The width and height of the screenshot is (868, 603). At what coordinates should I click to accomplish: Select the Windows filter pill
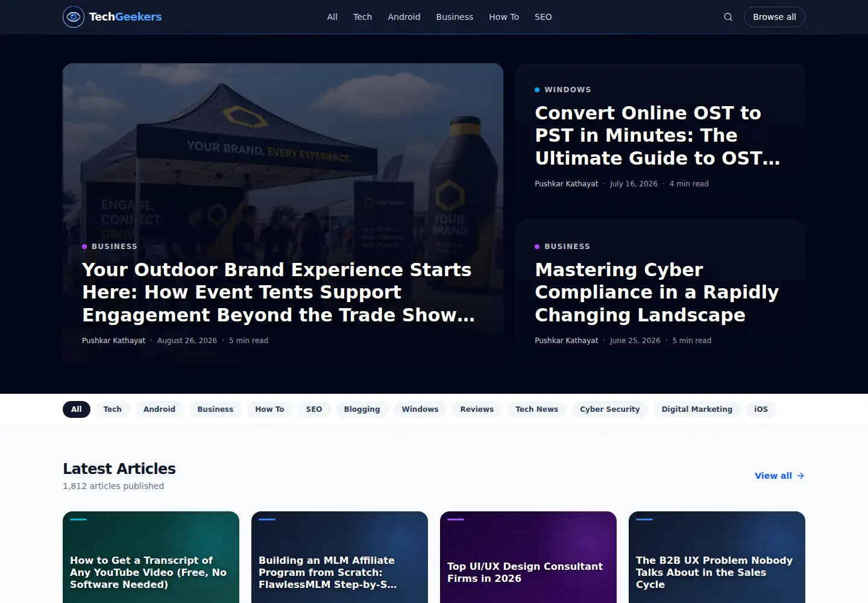pos(420,409)
